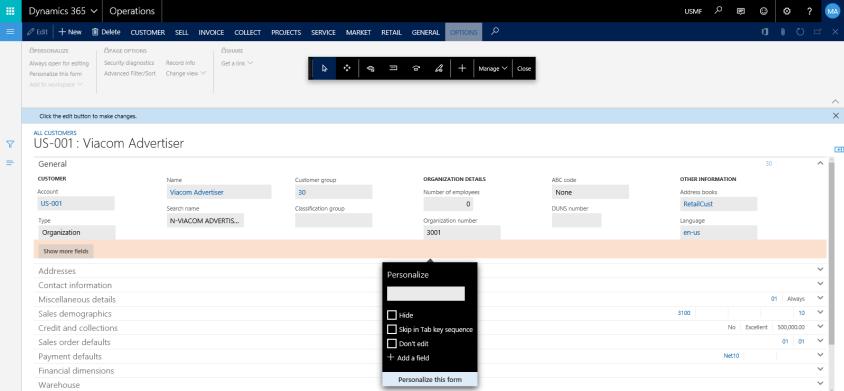Open the Manage dropdown in toolbar

point(493,68)
